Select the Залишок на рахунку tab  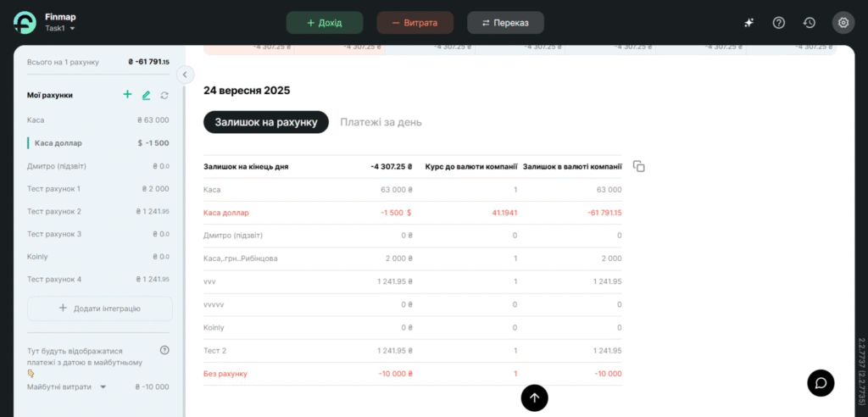[x=265, y=122]
